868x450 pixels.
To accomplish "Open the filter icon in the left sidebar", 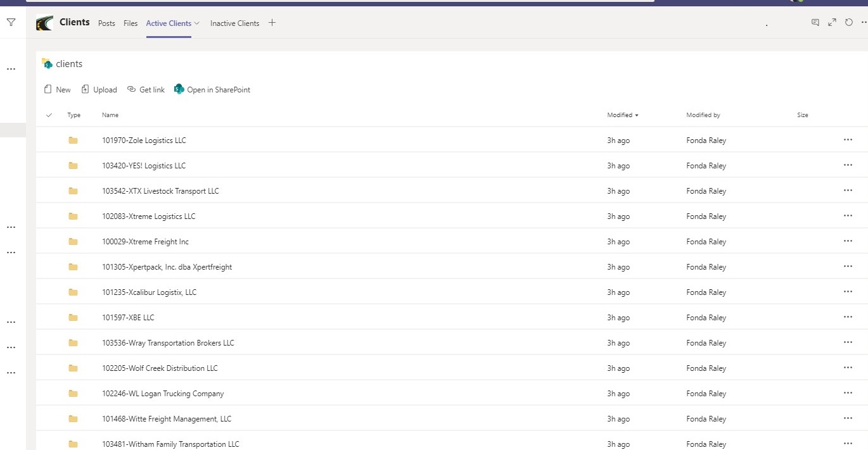I will coord(11,22).
